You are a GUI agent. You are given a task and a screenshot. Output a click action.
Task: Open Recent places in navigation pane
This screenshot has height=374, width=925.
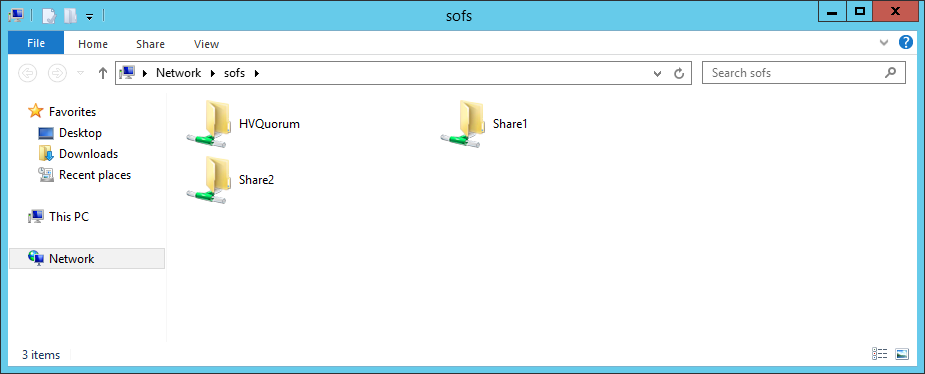click(95, 175)
